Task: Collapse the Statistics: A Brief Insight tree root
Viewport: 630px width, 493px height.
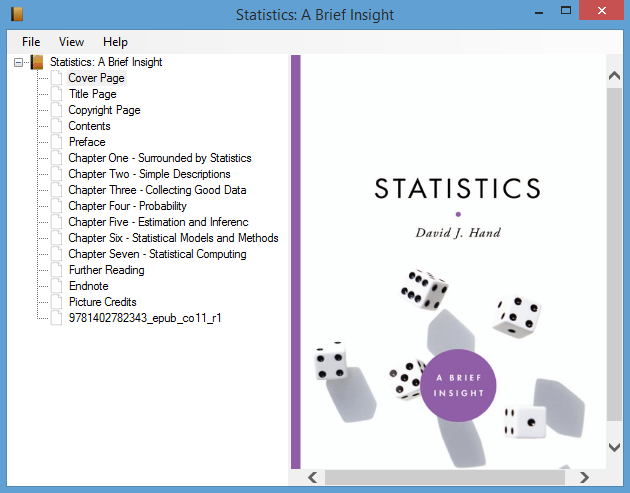Action: coord(18,62)
